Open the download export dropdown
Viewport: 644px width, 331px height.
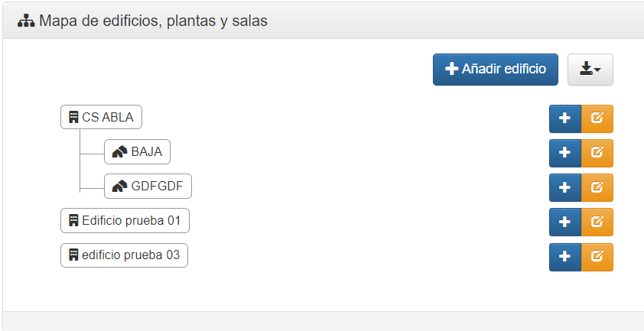pyautogui.click(x=590, y=70)
